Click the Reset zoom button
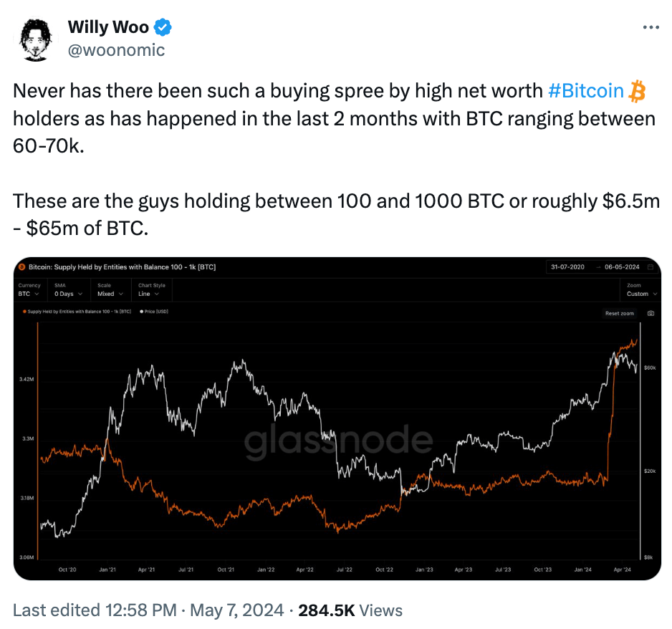Viewport: 672px width, 629px height. (619, 313)
